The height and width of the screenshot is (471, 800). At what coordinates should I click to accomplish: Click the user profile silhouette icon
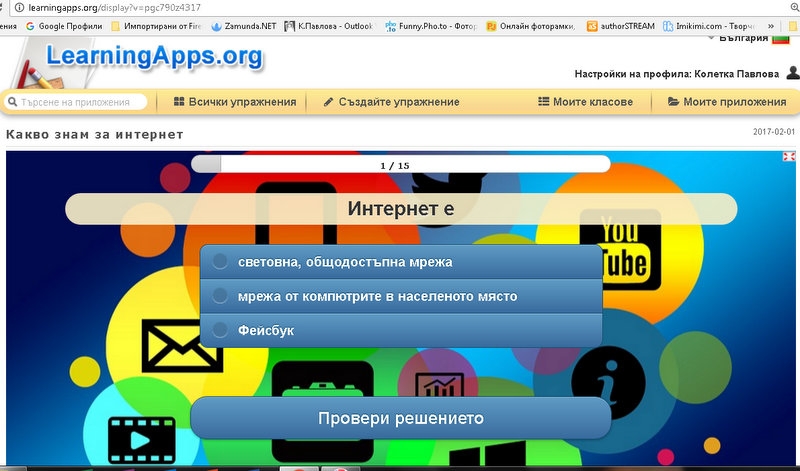793,72
